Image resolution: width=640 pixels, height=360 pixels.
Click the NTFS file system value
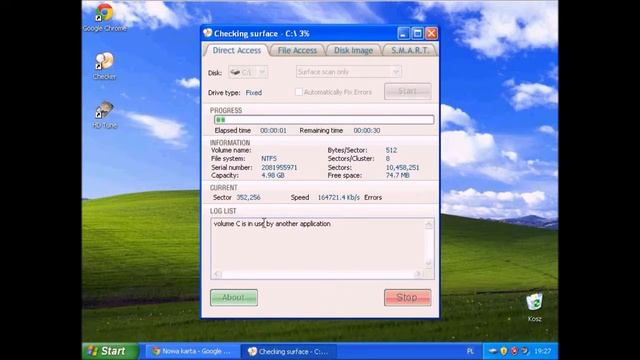point(269,159)
